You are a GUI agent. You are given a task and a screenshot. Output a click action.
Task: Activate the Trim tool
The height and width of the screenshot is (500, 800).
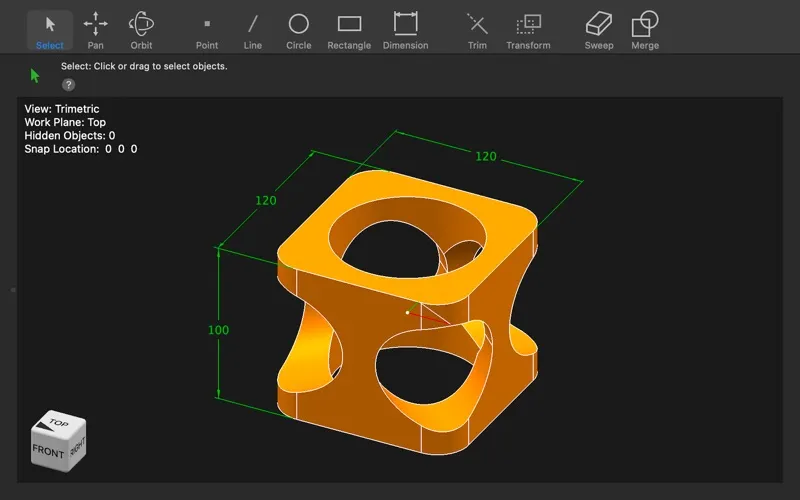(x=477, y=31)
